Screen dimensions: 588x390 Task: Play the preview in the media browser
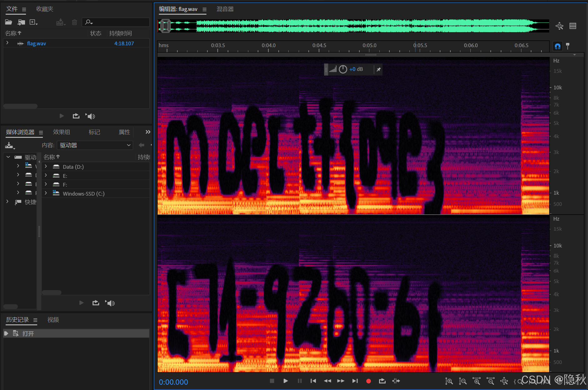(x=81, y=302)
